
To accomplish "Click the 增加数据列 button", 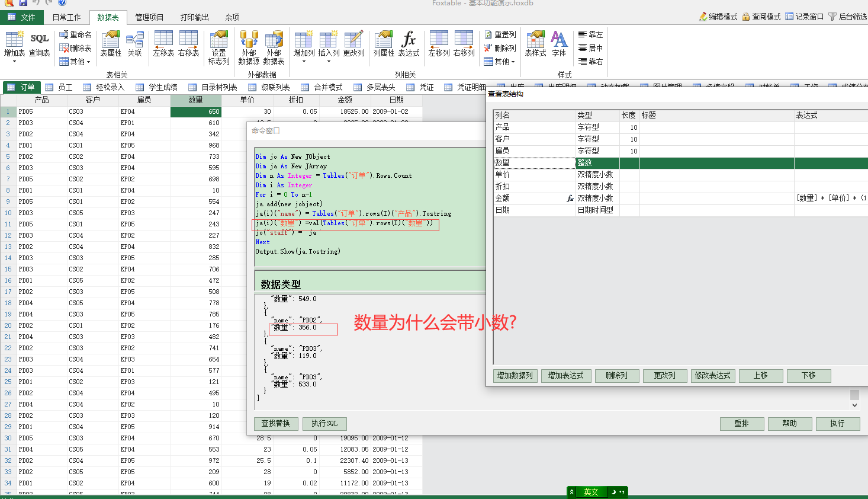I will (x=515, y=376).
